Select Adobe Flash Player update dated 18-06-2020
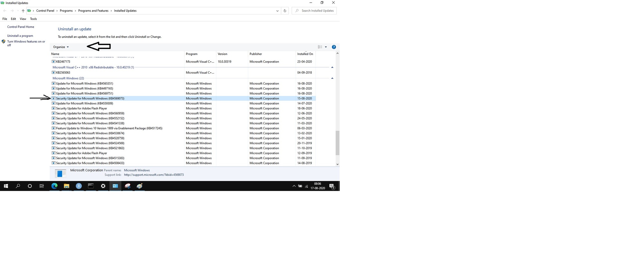Viewport: 644px width, 274px height. [x=183, y=109]
